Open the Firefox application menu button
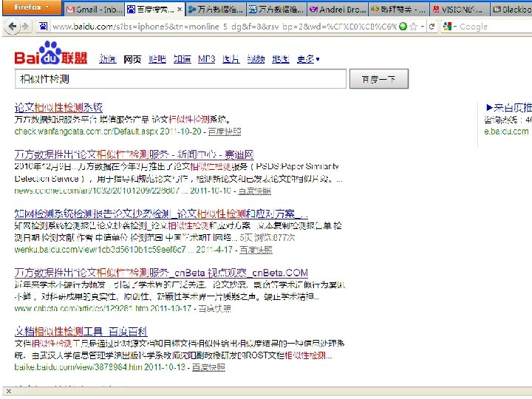 (32, 7)
